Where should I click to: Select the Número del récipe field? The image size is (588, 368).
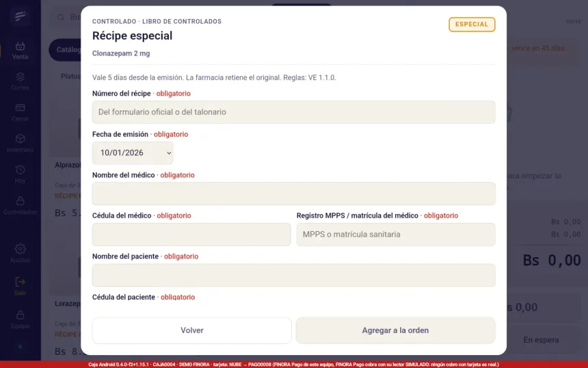click(293, 112)
